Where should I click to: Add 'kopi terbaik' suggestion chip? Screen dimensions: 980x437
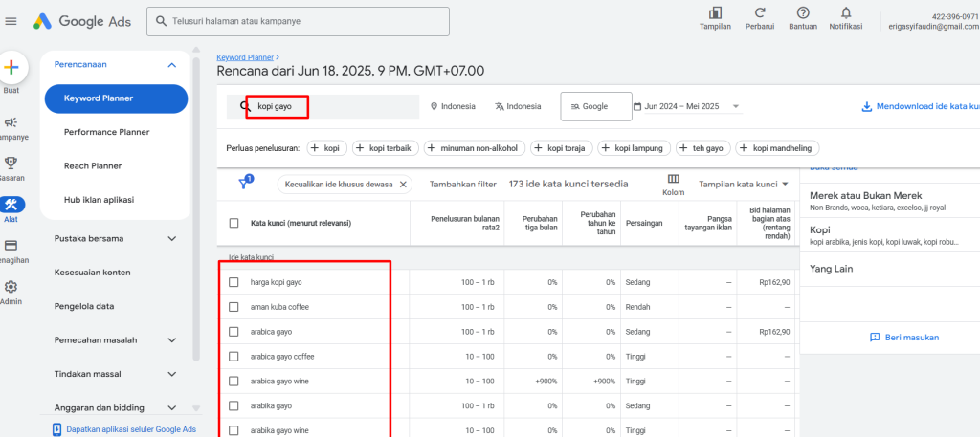[385, 148]
